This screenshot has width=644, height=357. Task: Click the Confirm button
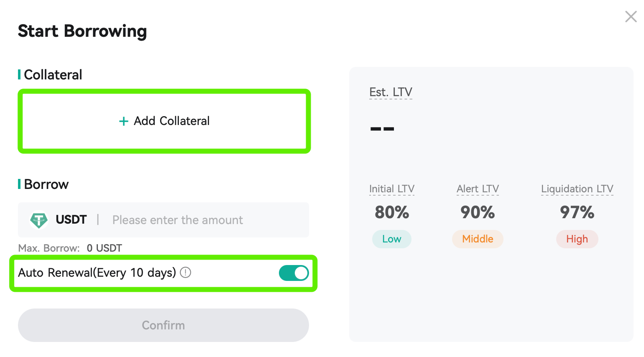(164, 325)
